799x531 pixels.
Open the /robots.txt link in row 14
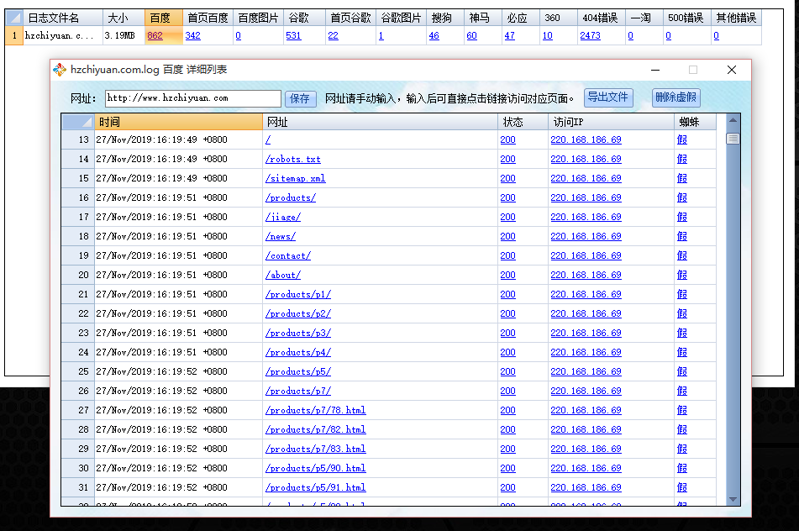click(292, 159)
